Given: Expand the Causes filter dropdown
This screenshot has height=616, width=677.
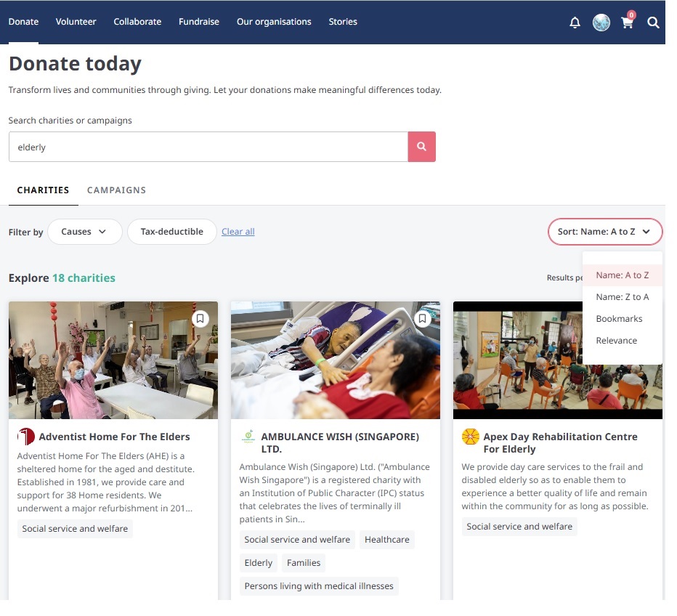Looking at the screenshot, I should tap(84, 232).
